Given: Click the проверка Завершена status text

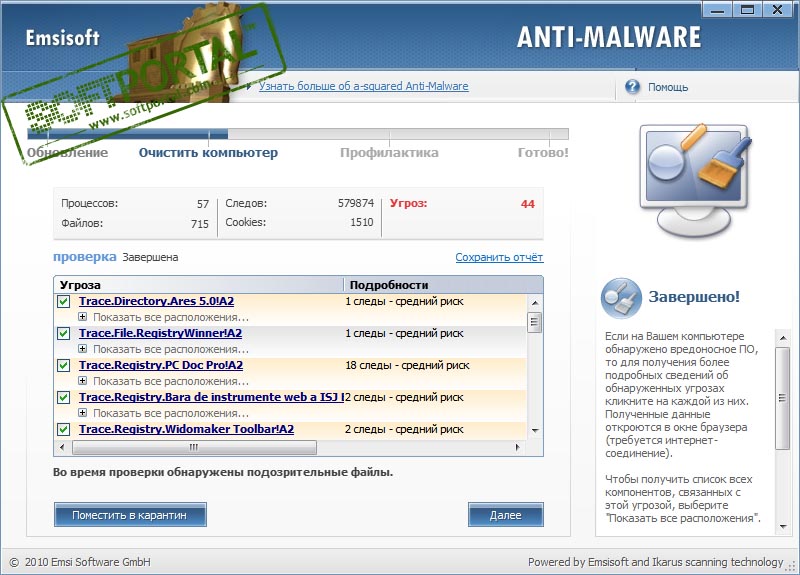Looking at the screenshot, I should coord(116,257).
